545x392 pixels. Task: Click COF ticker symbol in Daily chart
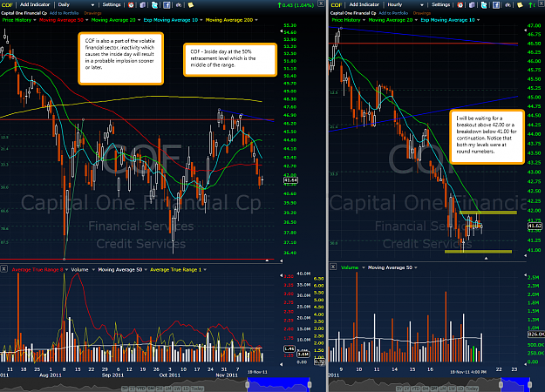click(7, 5)
